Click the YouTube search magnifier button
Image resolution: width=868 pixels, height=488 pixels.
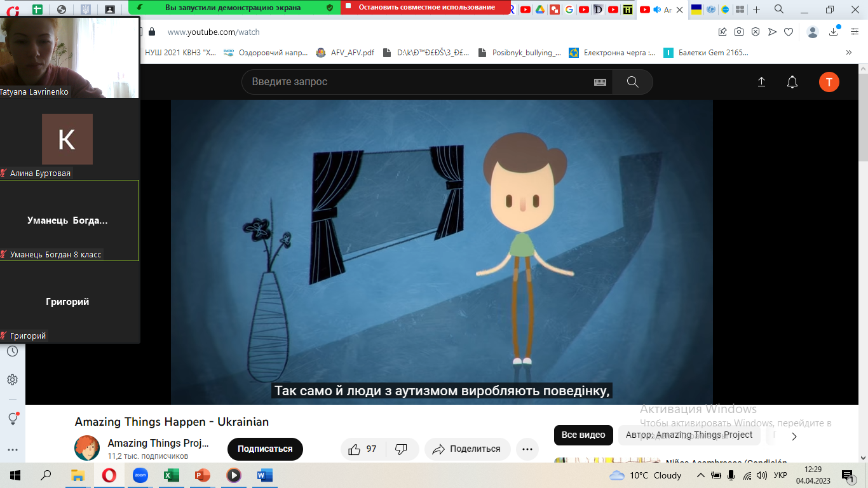(x=632, y=82)
